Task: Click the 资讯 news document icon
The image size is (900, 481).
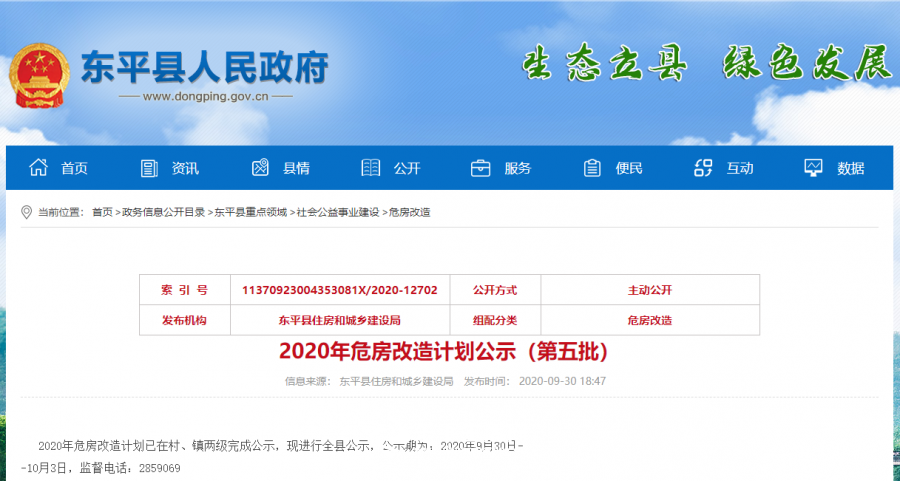Action: click(x=149, y=168)
